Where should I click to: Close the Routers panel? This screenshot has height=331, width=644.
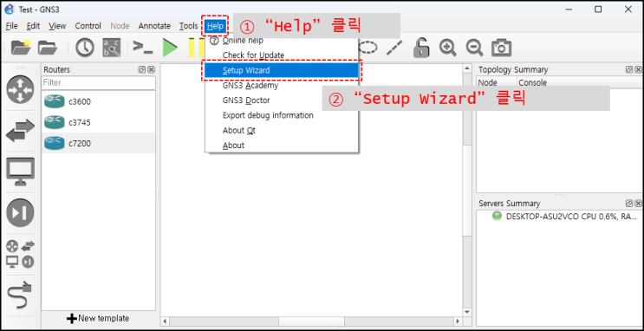pos(151,70)
